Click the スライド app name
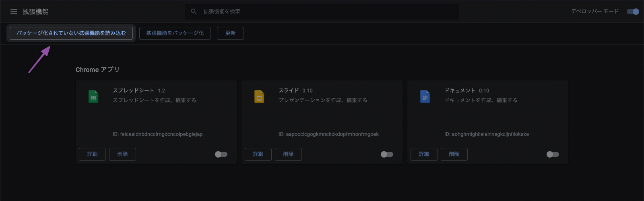The height and width of the screenshot is (201, 644). click(x=289, y=90)
